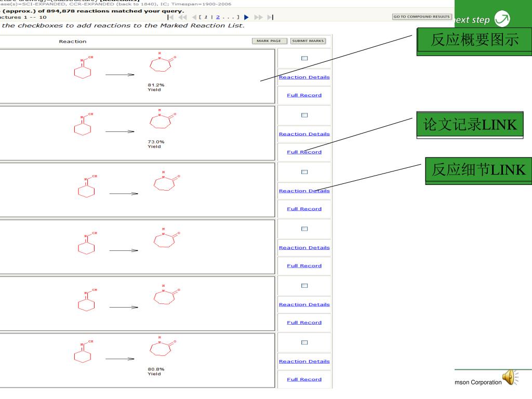Viewport: 532px width, 399px height.
Task: Open Full Record for the fifth reaction
Action: click(304, 323)
